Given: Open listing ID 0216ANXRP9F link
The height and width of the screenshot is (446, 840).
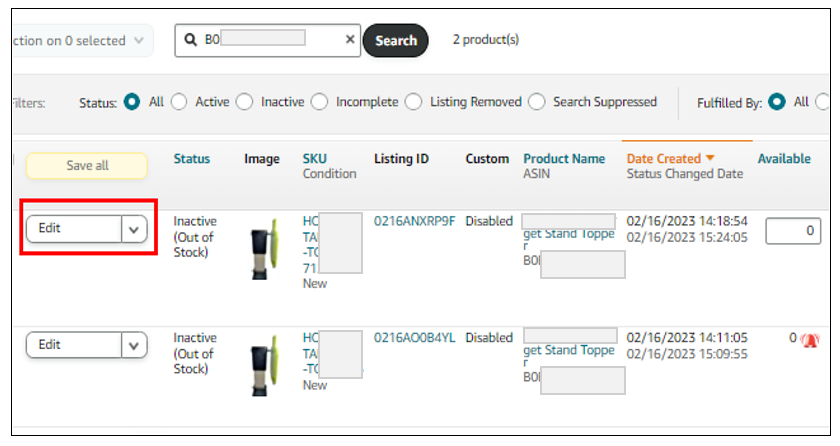Looking at the screenshot, I should (x=414, y=221).
